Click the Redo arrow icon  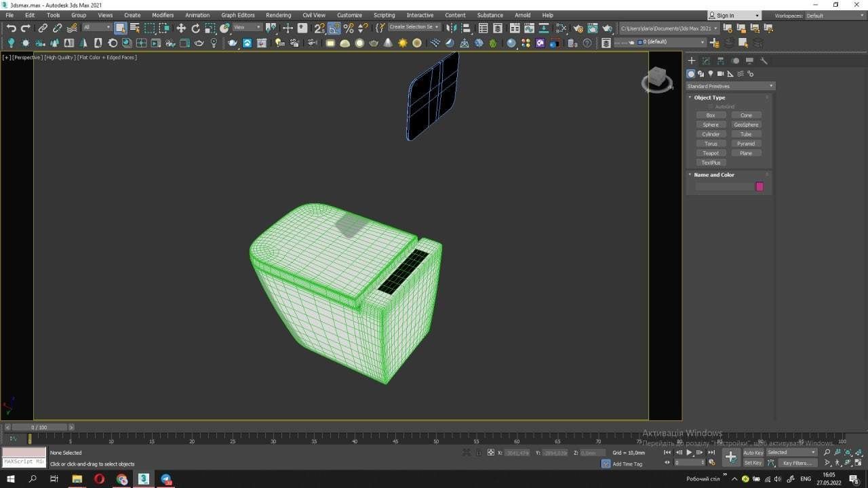click(25, 28)
